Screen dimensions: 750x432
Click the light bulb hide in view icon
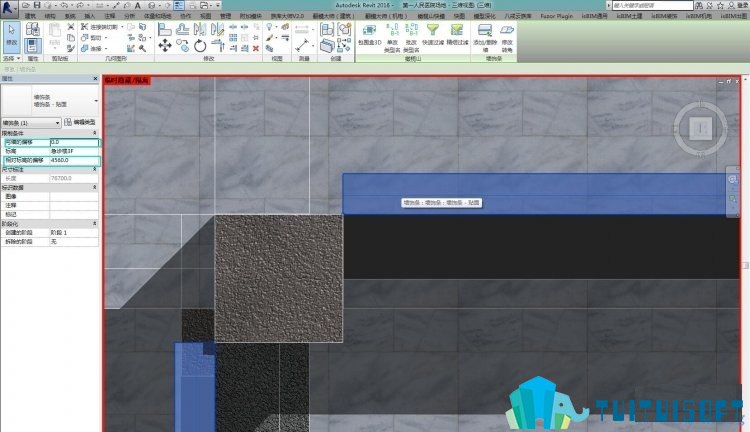(270, 27)
